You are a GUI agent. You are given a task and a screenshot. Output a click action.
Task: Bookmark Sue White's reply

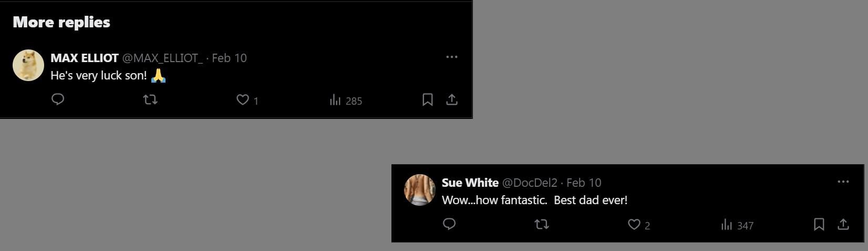[x=819, y=224]
